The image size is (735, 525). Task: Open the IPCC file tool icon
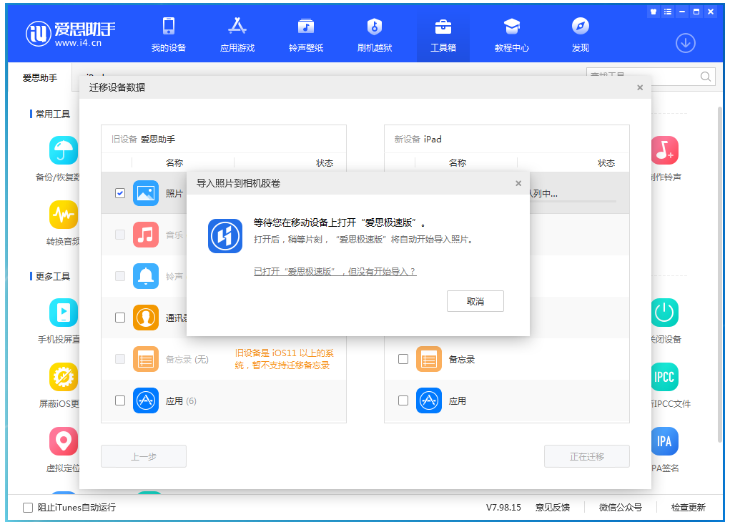pyautogui.click(x=665, y=376)
